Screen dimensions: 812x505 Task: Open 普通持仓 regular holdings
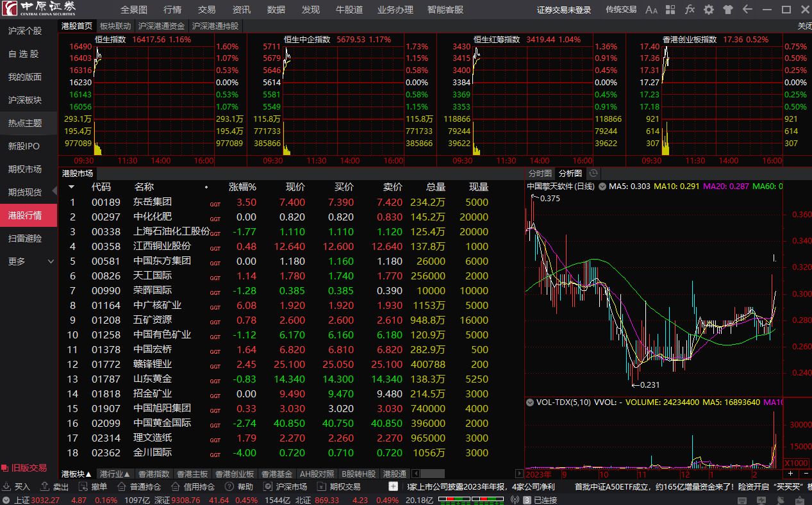[140, 487]
